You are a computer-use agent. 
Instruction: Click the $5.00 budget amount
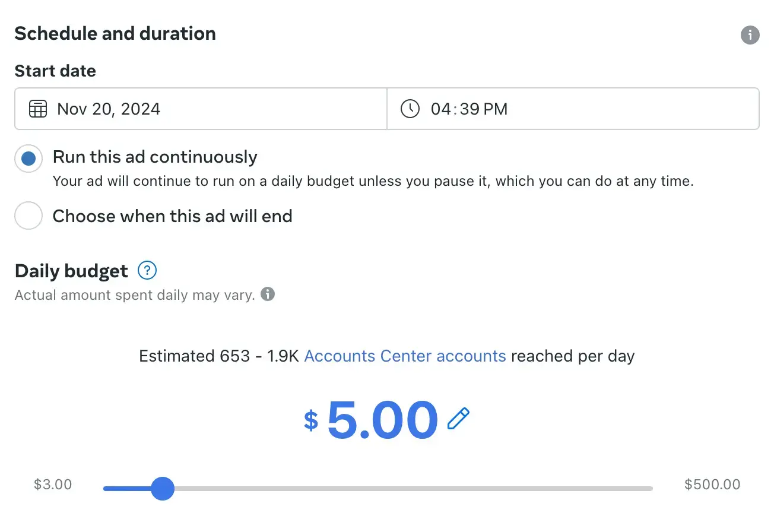[x=382, y=420]
